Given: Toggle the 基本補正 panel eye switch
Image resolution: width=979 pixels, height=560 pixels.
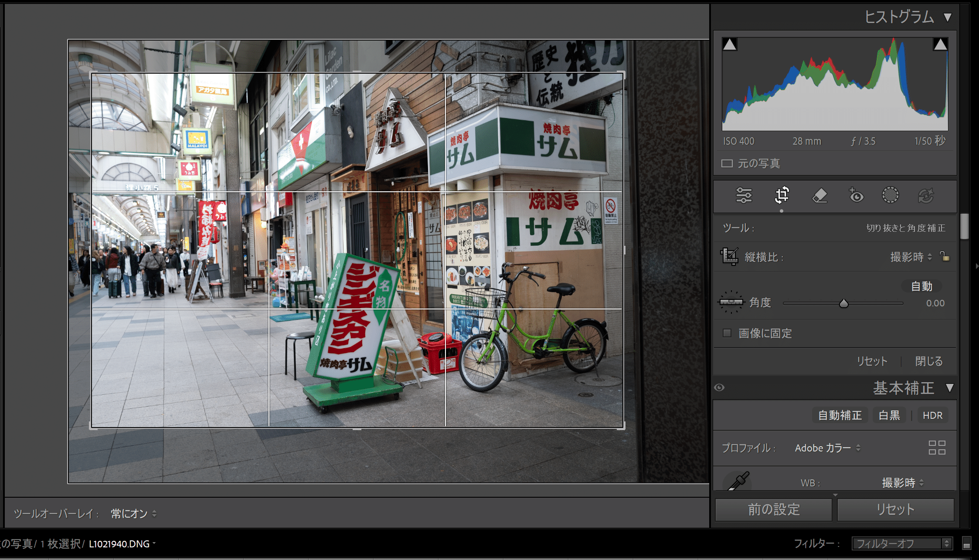Looking at the screenshot, I should [719, 387].
